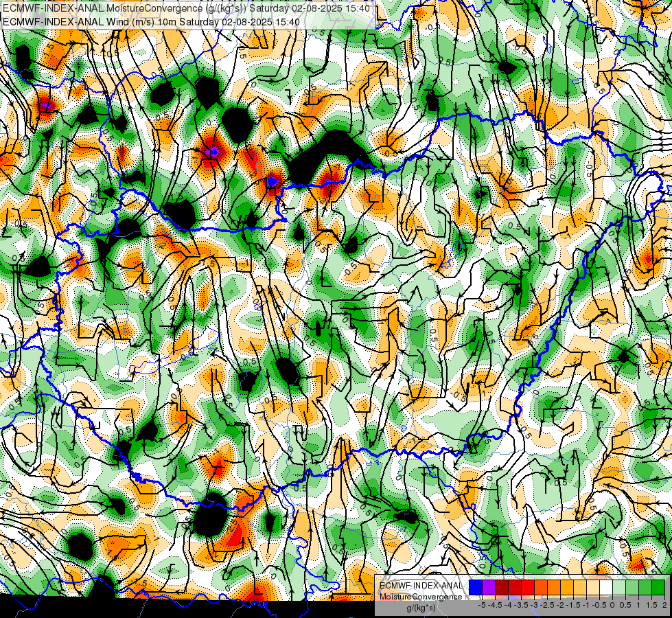The width and height of the screenshot is (672, 618).
Task: Click the 'g/(kg*s)' unit label under the legend
Action: 421,608
